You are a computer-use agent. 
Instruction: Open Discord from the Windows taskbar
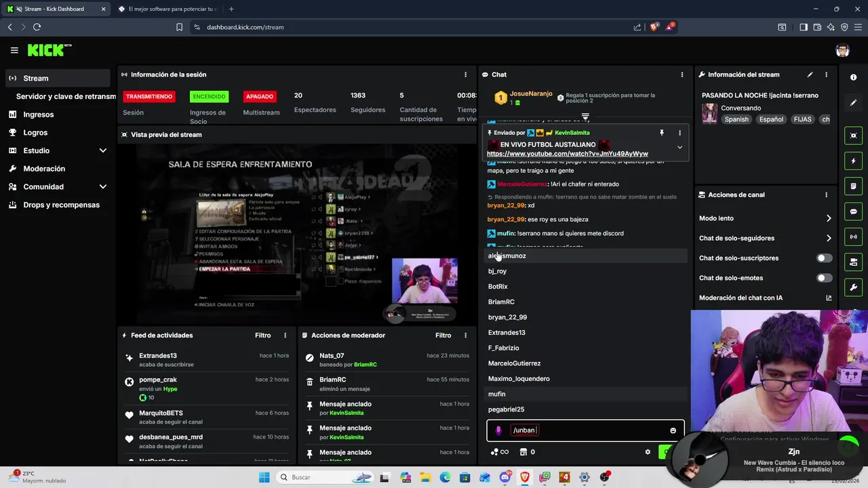tap(505, 477)
